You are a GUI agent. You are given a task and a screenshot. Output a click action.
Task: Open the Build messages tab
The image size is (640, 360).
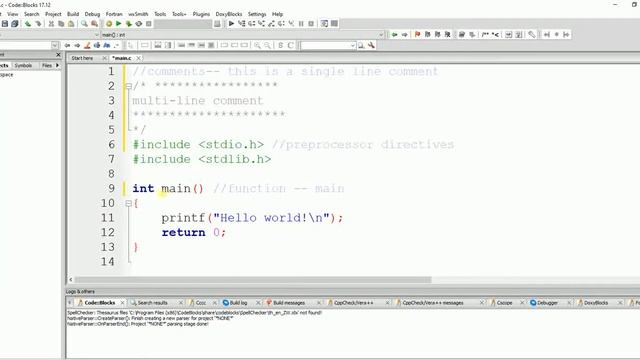pyautogui.click(x=289, y=303)
